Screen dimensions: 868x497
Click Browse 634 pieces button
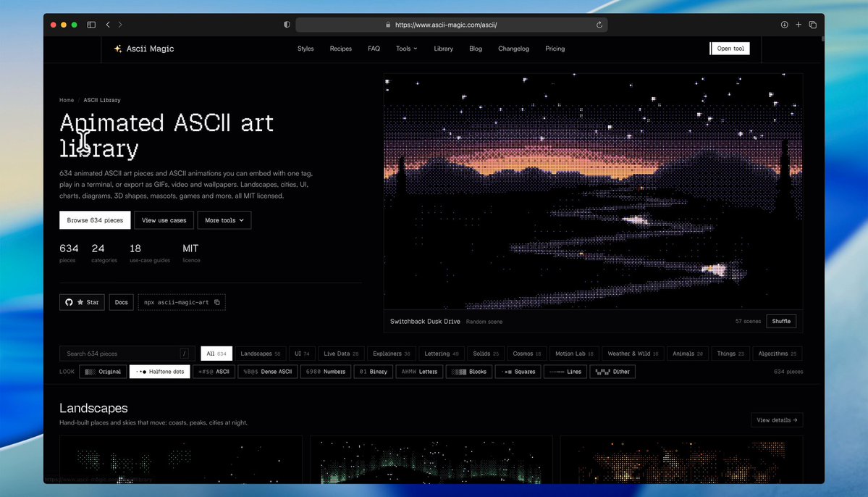coord(95,220)
